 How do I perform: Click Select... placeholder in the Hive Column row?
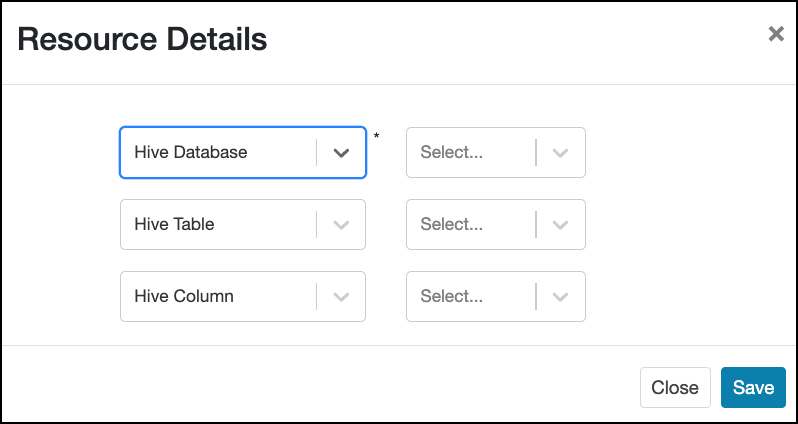[452, 297]
